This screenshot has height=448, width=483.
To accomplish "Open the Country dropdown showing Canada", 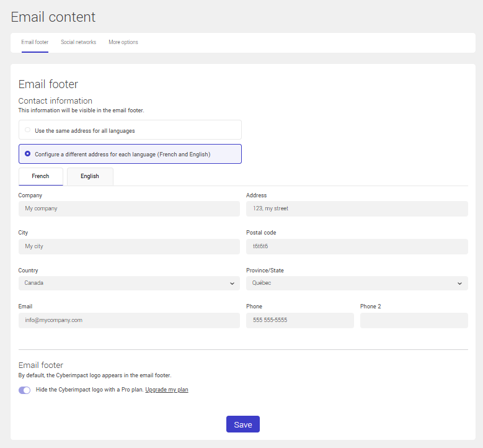I will (129, 283).
